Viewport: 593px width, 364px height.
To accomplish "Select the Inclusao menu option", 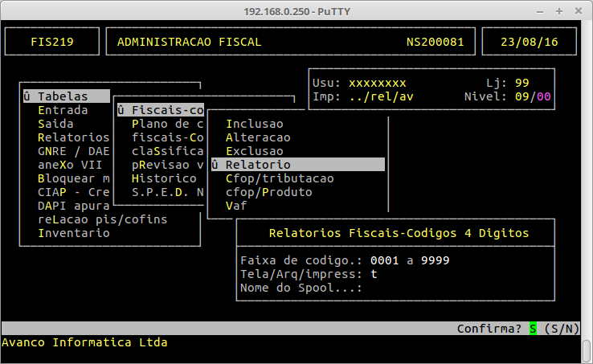I will 254,124.
